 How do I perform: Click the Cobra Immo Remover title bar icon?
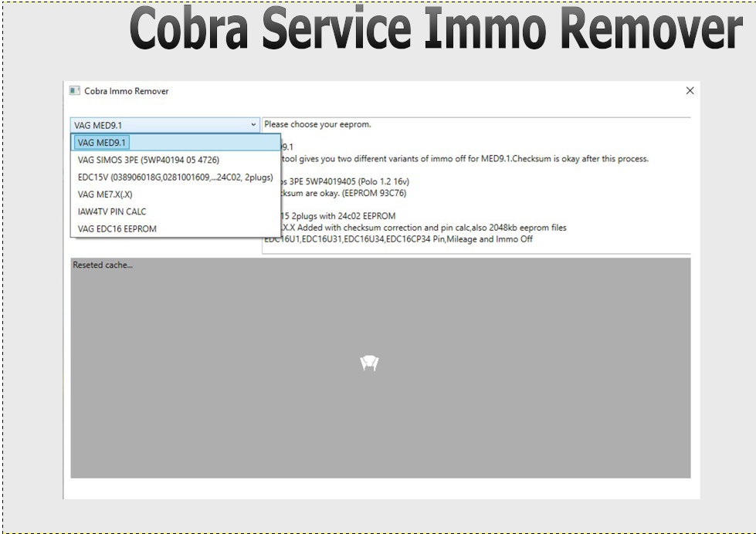74,90
